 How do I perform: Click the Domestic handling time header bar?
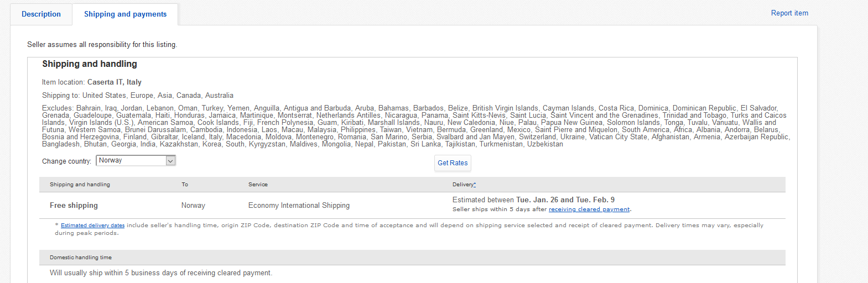point(412,257)
